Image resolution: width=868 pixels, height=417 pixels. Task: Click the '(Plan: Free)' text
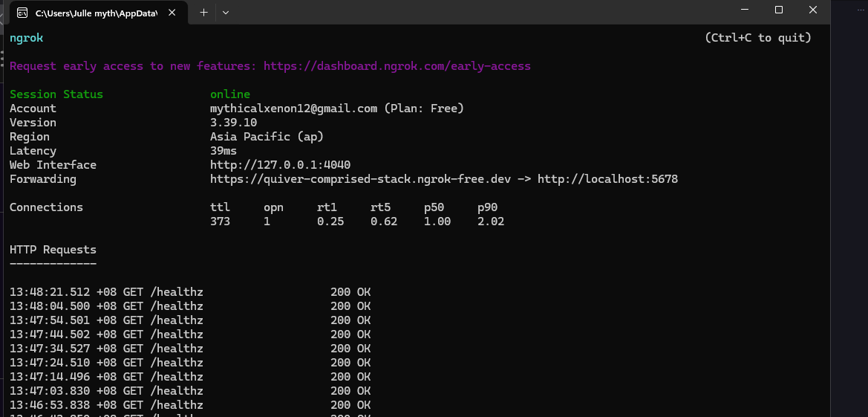424,109
